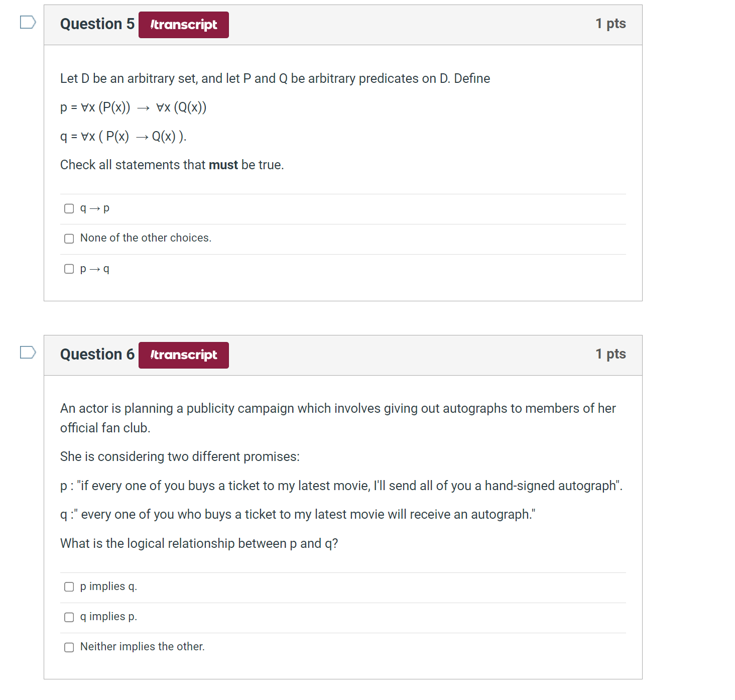
Task: Click the transcript badge in Question 6 header
Action: [183, 355]
